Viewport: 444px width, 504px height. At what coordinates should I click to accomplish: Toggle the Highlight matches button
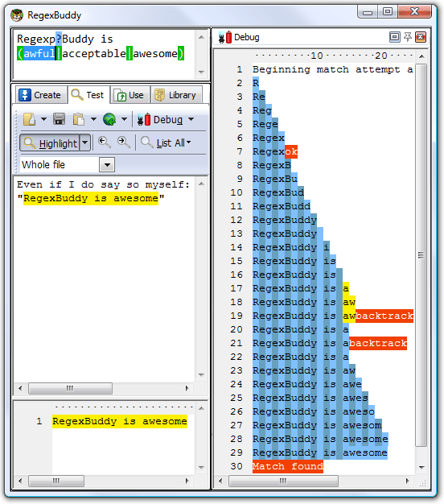[50, 143]
